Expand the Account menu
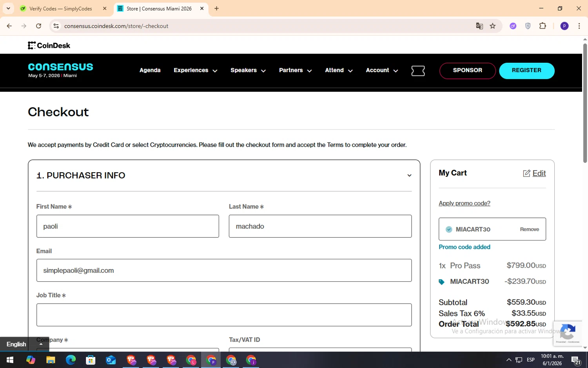588x368 pixels. tap(382, 70)
